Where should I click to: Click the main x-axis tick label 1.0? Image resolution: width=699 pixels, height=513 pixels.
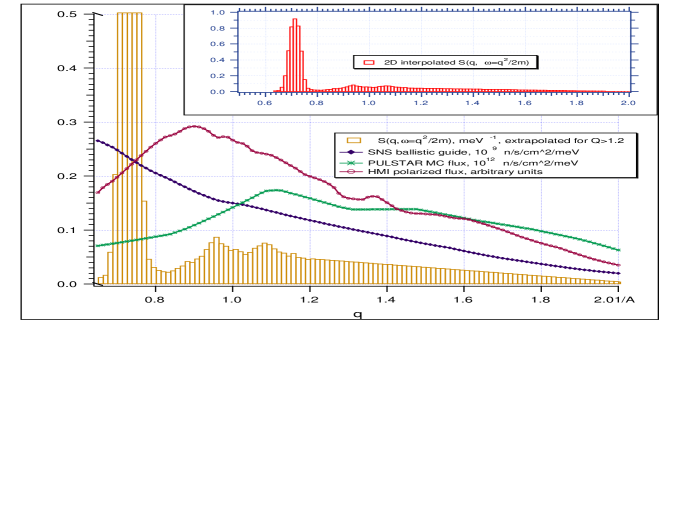232,300
